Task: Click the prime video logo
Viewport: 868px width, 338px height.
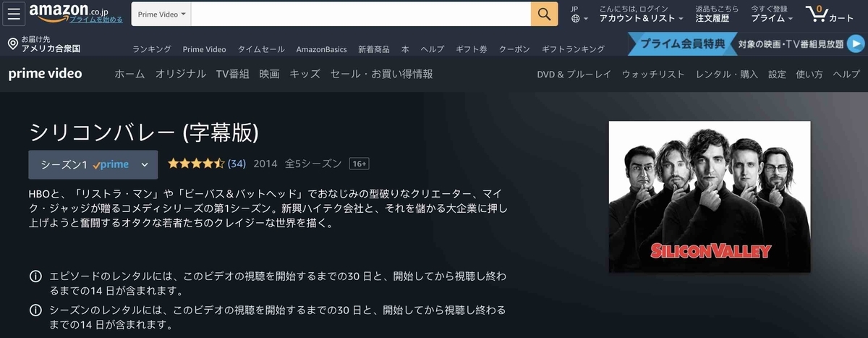Action: [45, 74]
